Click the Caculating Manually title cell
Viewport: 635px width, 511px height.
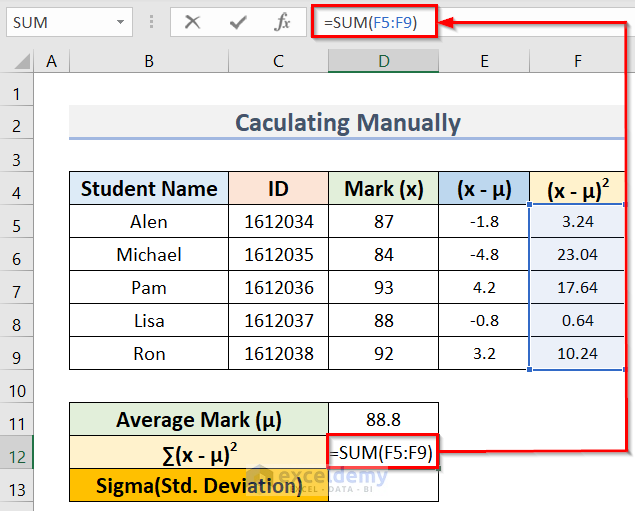(x=348, y=123)
